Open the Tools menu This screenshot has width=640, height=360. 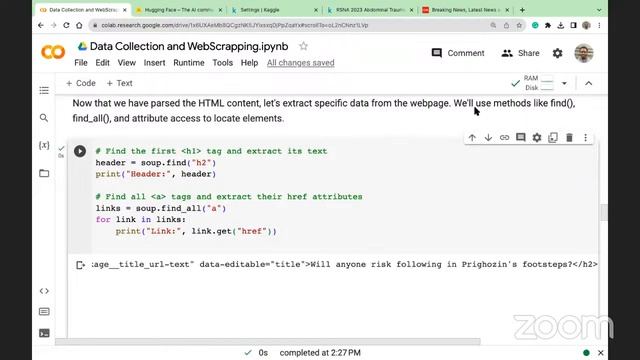(222, 63)
